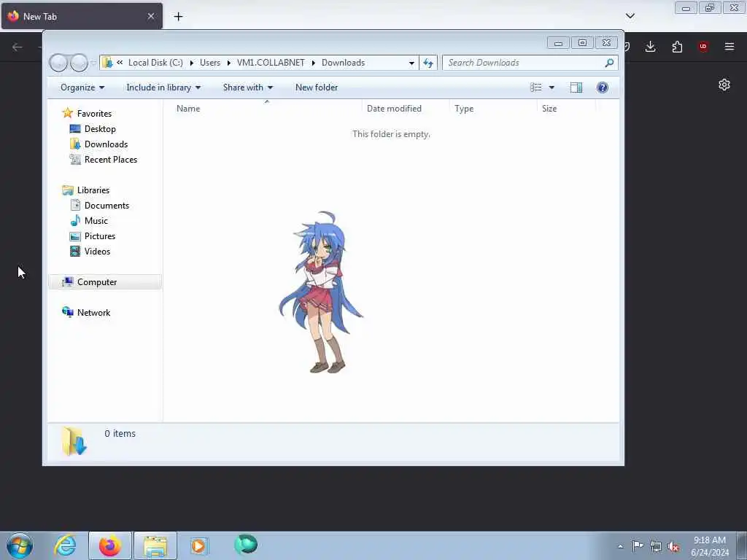This screenshot has height=560, width=747.
Task: Open the Organize dropdown menu
Action: click(82, 87)
